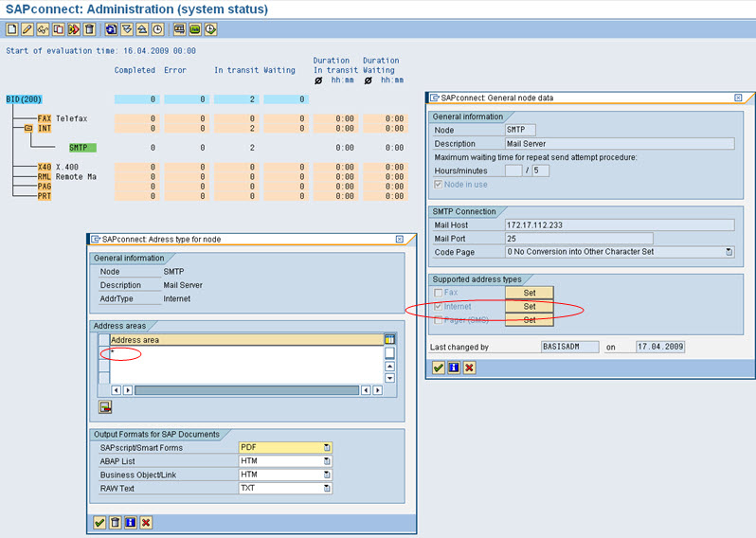Click the Collapse all (double up arrows) icon
The height and width of the screenshot is (538, 756).
142,29
